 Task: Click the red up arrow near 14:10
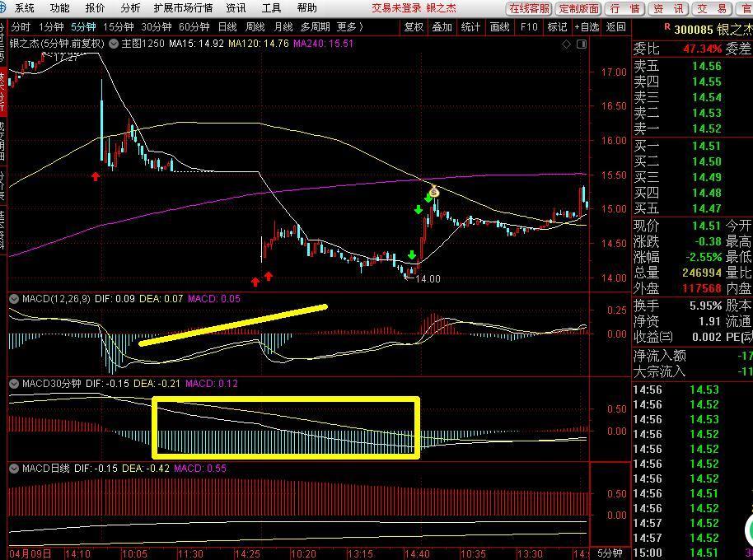(x=96, y=175)
